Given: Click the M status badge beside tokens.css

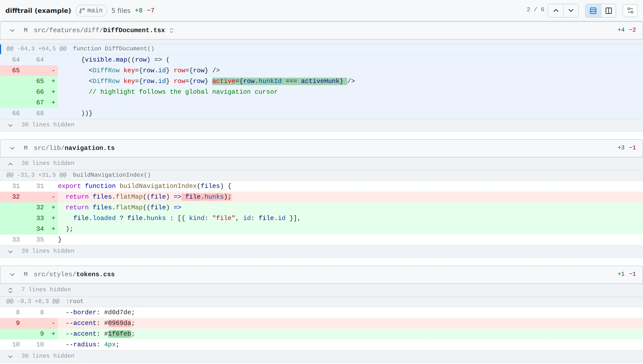Looking at the screenshot, I should [x=26, y=274].
